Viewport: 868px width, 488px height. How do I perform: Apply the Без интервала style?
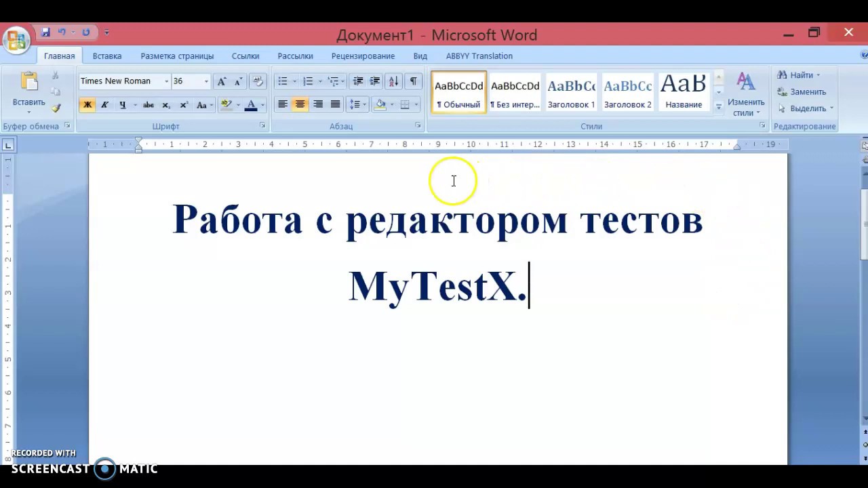pyautogui.click(x=515, y=92)
